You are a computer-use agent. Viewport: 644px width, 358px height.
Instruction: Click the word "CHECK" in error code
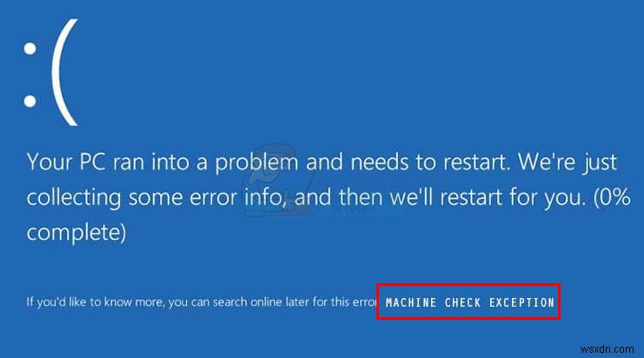point(462,302)
